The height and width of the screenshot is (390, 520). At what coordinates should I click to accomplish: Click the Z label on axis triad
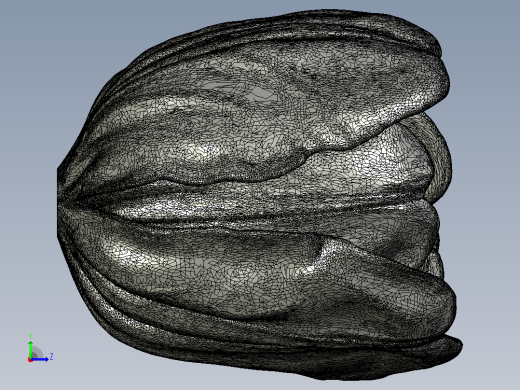[x=51, y=357]
